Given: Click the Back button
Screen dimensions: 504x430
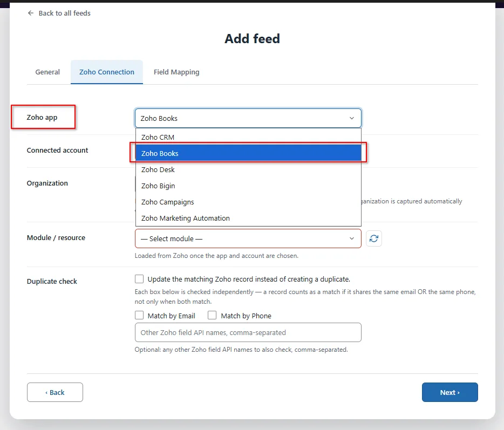Looking at the screenshot, I should (55, 392).
